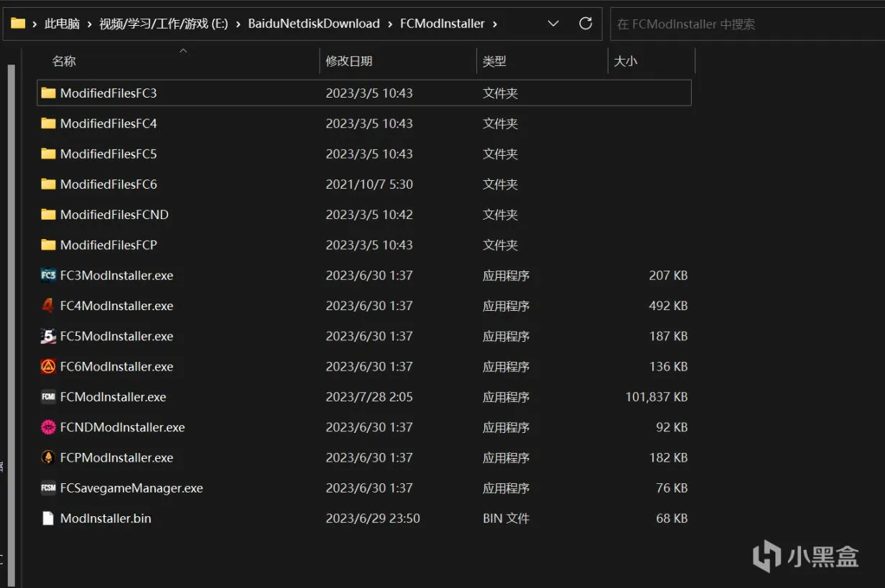
Task: Click the FCSavegameManager.exe FCSM icon
Action: pyautogui.click(x=48, y=487)
